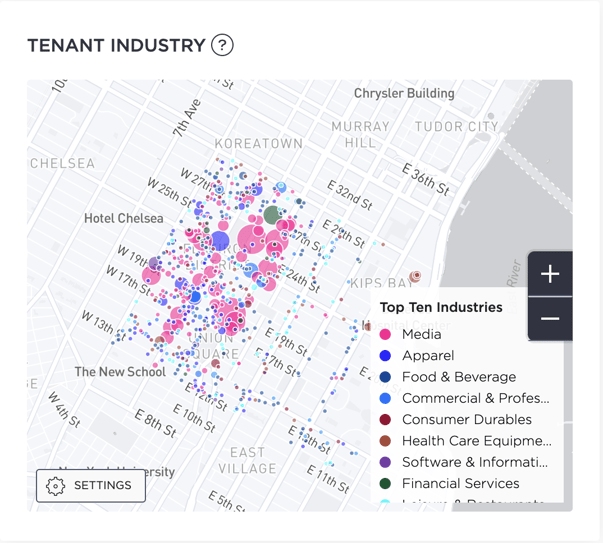Click the Financial Services legend label
Viewport: 603px width, 543px height.
[461, 483]
